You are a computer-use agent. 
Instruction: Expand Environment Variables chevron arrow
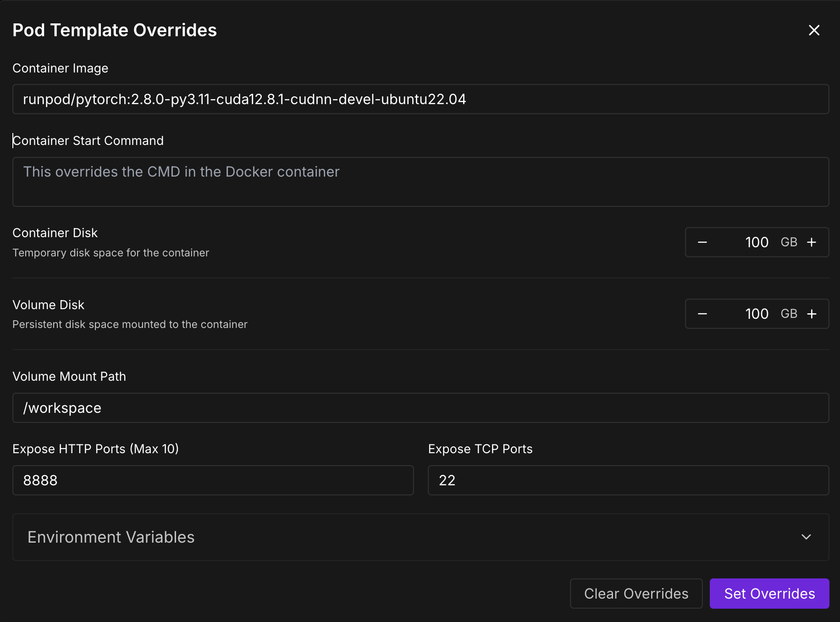coord(806,537)
